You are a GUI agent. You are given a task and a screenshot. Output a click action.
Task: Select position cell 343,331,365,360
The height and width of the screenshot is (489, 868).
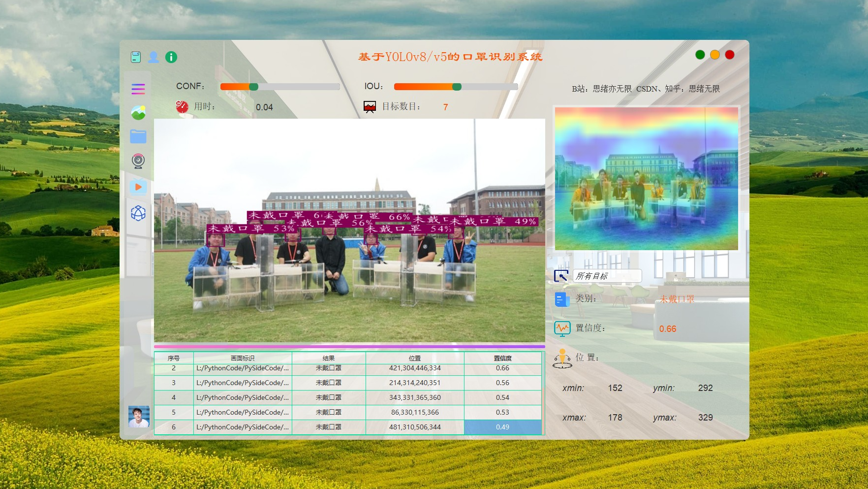coord(415,397)
